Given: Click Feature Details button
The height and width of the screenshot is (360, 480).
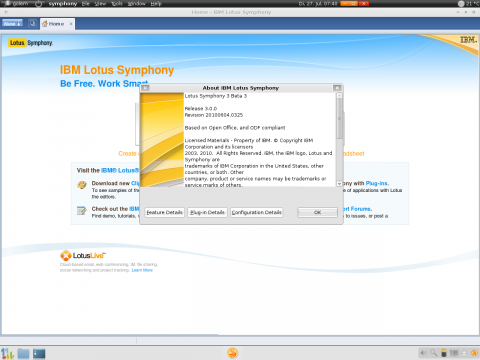Looking at the screenshot, I should 164,212.
